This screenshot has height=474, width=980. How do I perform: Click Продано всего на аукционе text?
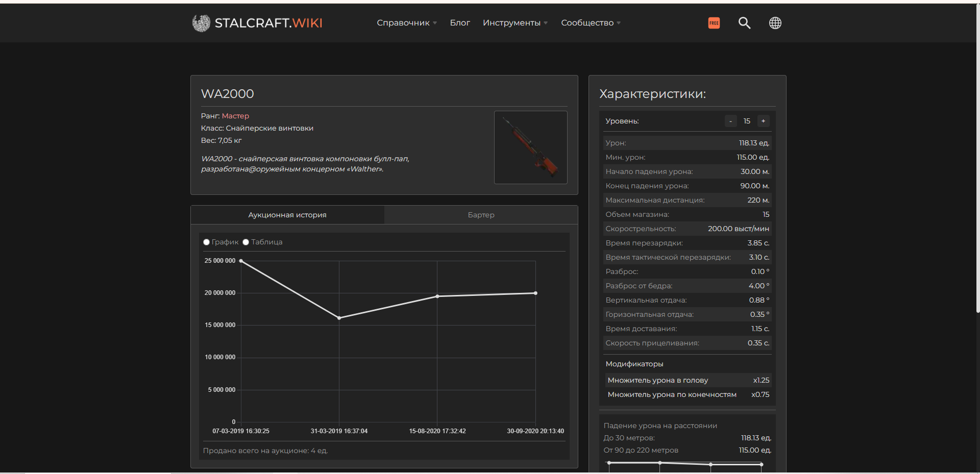coord(265,451)
